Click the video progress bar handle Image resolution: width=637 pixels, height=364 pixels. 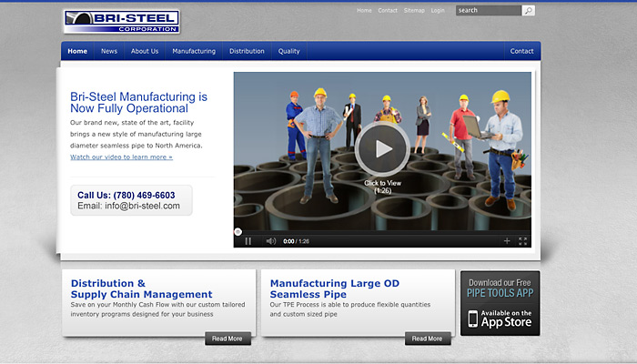[238, 232]
